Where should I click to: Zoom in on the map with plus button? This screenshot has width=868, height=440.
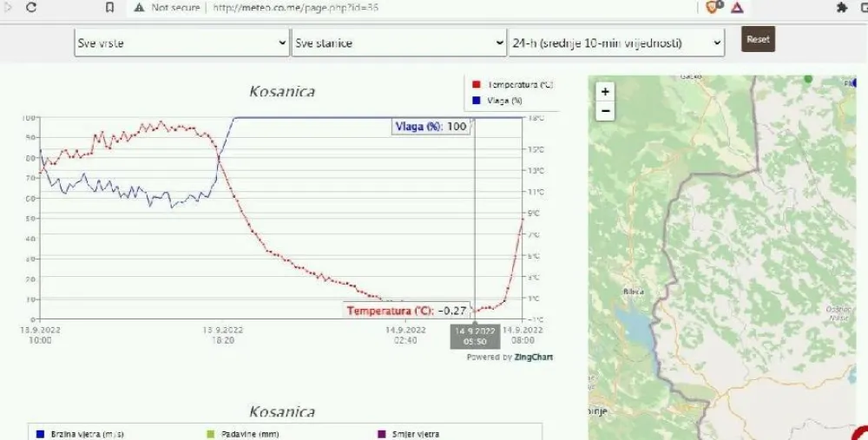605,91
